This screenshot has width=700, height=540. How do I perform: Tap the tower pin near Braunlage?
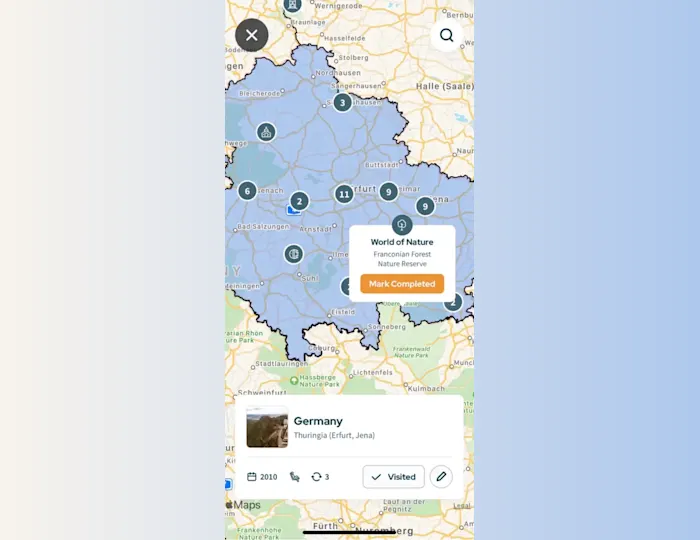click(292, 5)
